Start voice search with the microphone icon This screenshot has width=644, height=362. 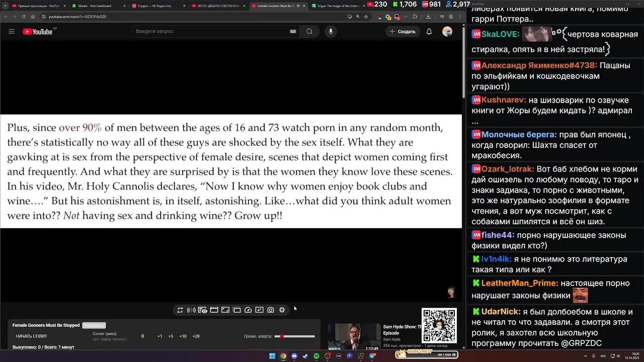point(331,31)
